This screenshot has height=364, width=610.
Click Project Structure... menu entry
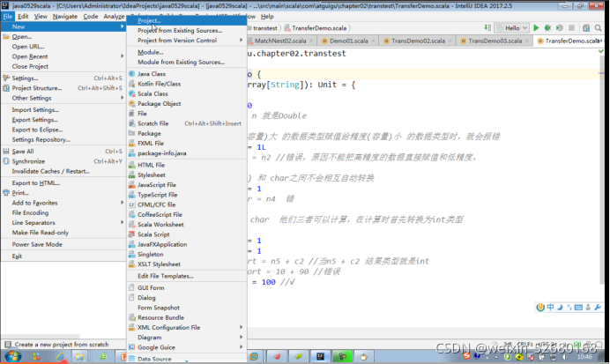point(63,88)
